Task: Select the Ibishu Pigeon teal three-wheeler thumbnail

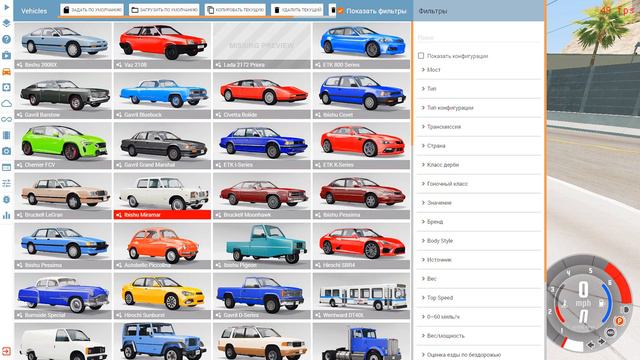Action: [262, 245]
